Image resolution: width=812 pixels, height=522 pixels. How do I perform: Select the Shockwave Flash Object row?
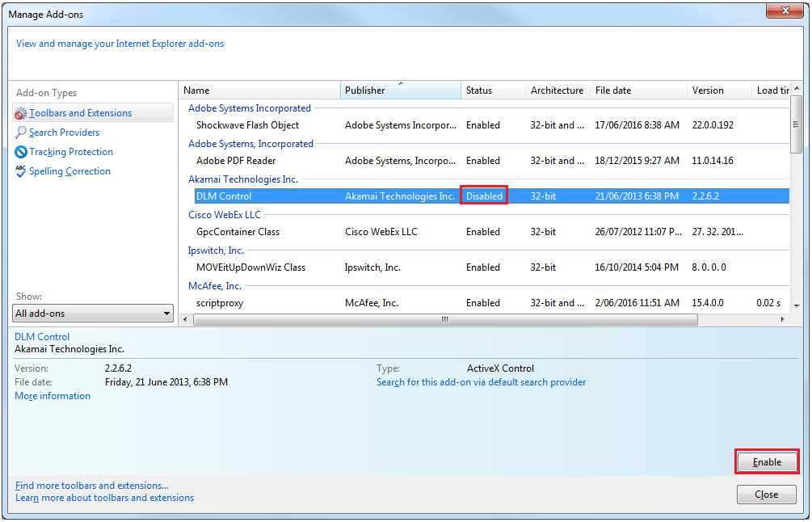247,125
